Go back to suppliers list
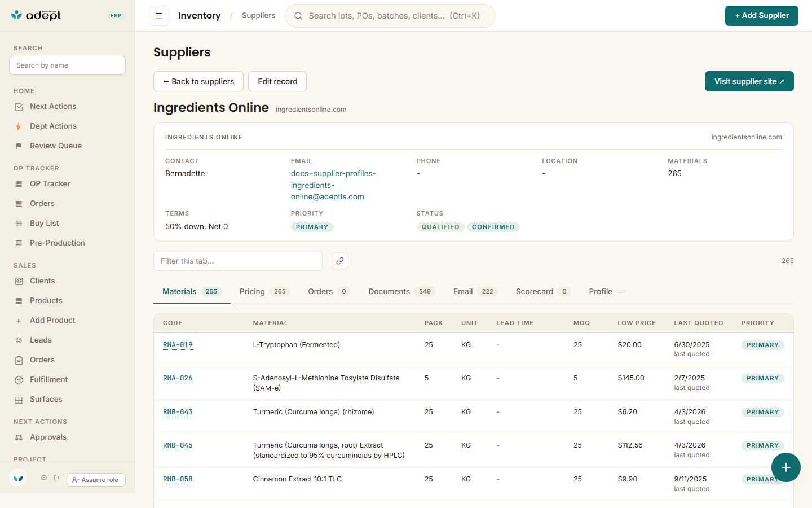The image size is (812, 508). click(x=198, y=81)
